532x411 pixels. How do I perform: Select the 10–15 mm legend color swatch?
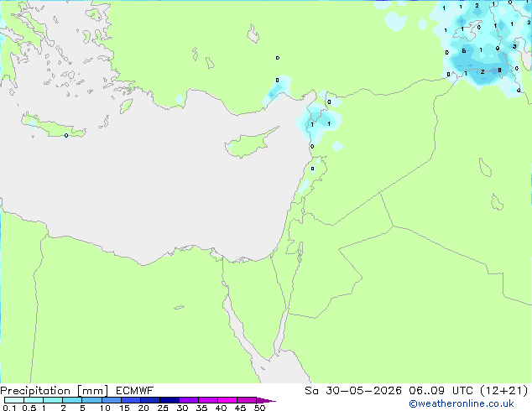[x=111, y=400]
